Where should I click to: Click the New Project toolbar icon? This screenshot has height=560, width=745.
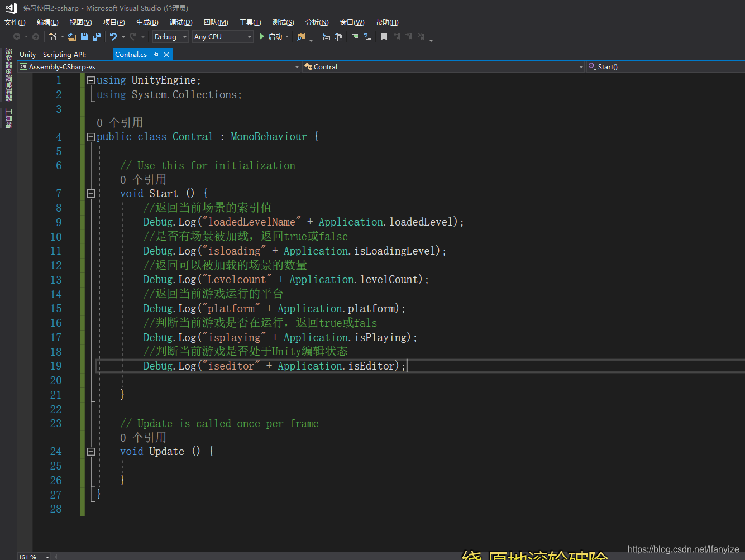[x=53, y=37]
